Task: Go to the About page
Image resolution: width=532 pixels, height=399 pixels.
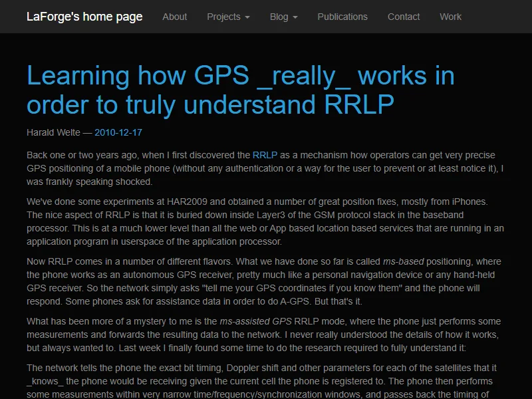Action: click(175, 17)
